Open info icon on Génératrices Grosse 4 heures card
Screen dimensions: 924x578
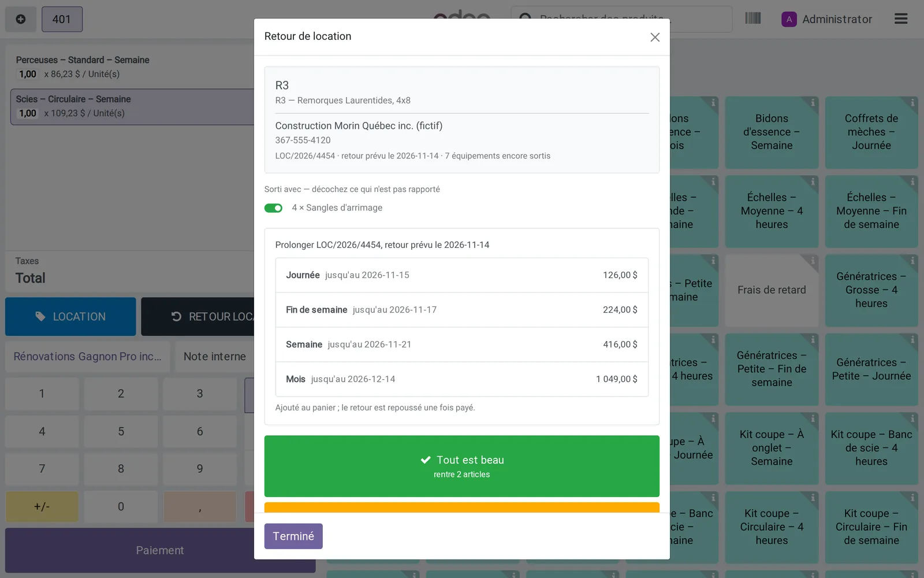912,261
